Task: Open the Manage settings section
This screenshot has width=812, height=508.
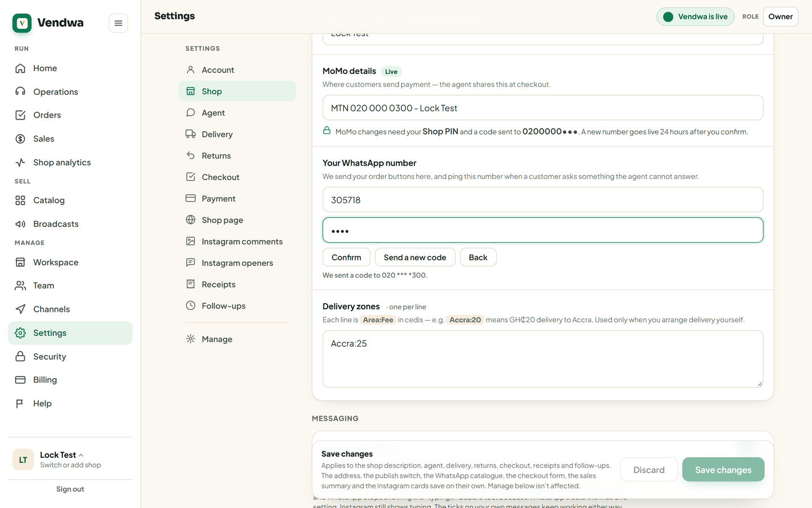Action: [237, 339]
